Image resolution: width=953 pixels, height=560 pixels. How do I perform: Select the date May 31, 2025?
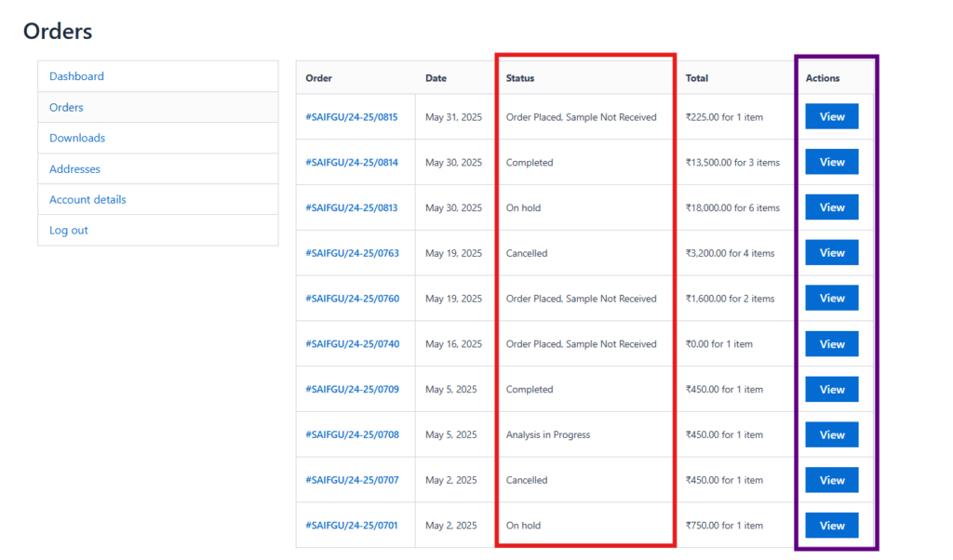click(x=453, y=117)
